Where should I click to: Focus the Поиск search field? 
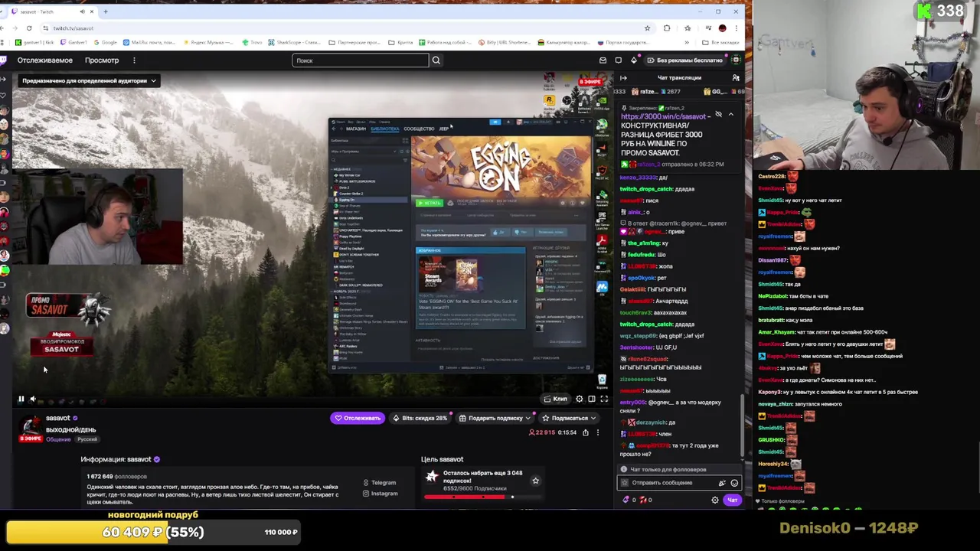pyautogui.click(x=361, y=60)
